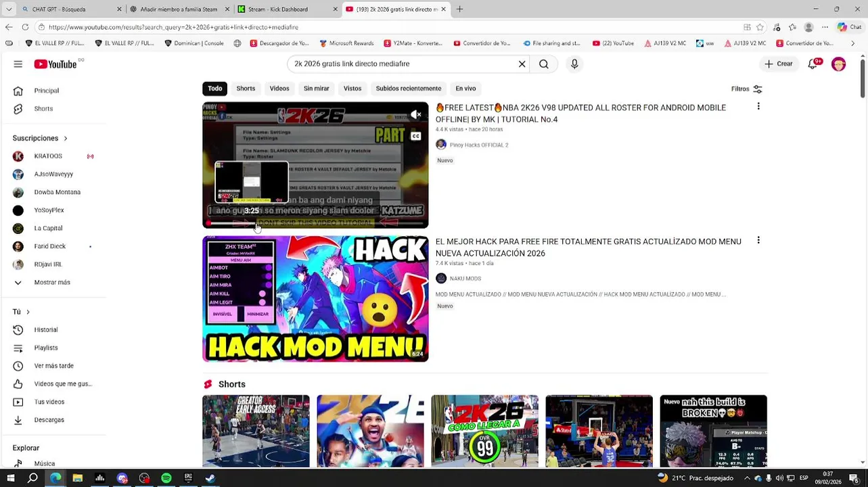Select the Todo filter chip
Image resolution: width=868 pixels, height=487 pixels.
point(214,89)
